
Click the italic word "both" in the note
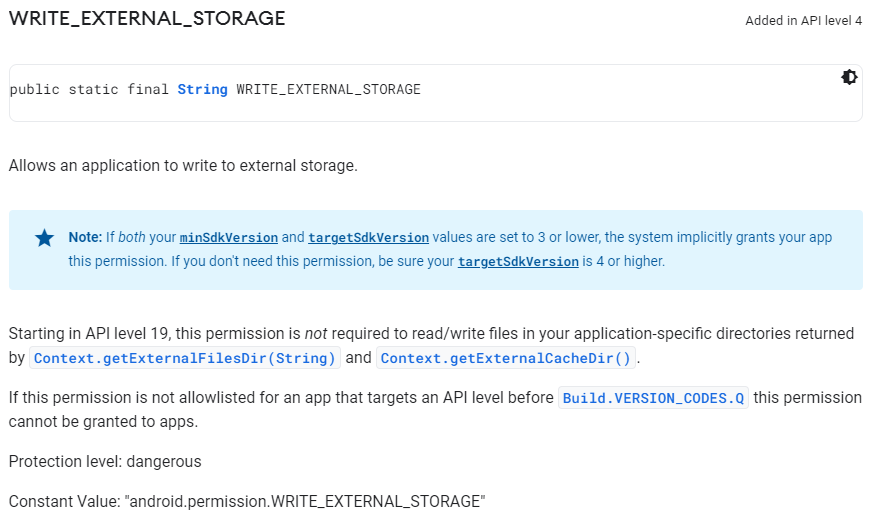(x=133, y=238)
